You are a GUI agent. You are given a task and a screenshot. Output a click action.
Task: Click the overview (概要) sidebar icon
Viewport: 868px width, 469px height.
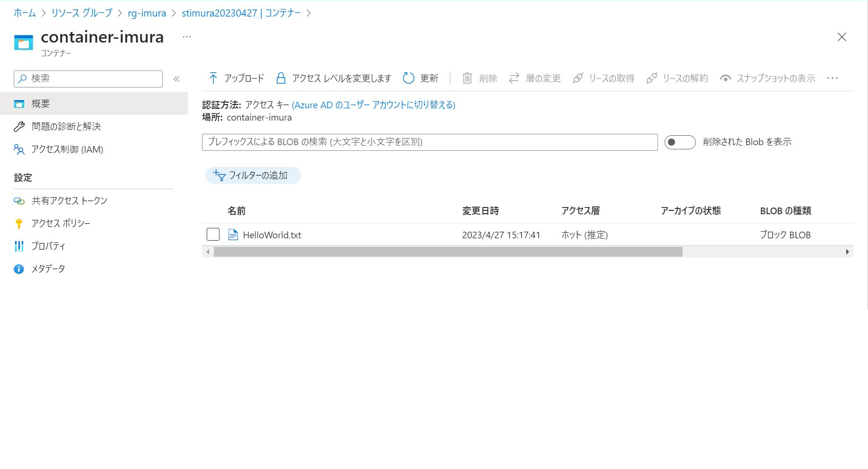[x=19, y=104]
